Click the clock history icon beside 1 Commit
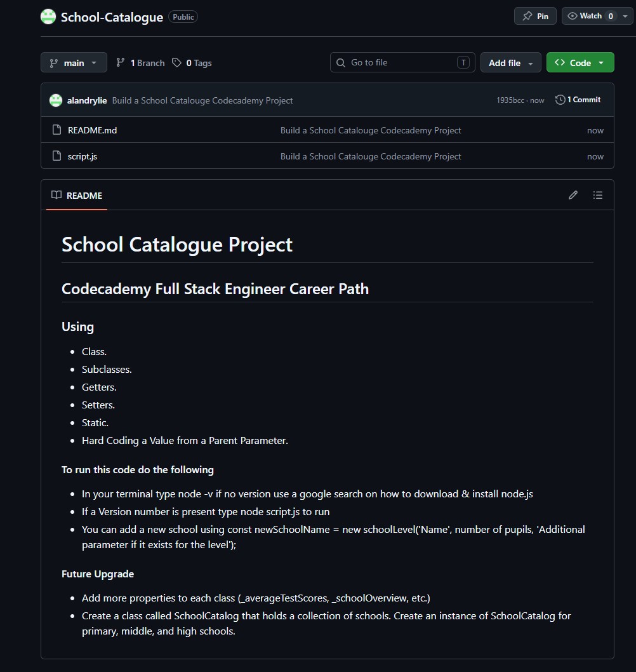636x672 pixels. tap(560, 100)
